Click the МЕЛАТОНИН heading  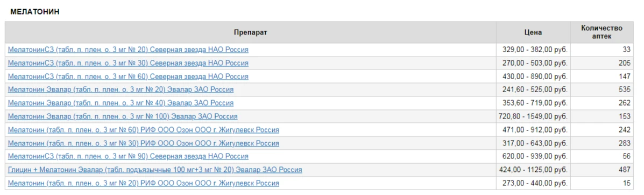[x=35, y=12]
